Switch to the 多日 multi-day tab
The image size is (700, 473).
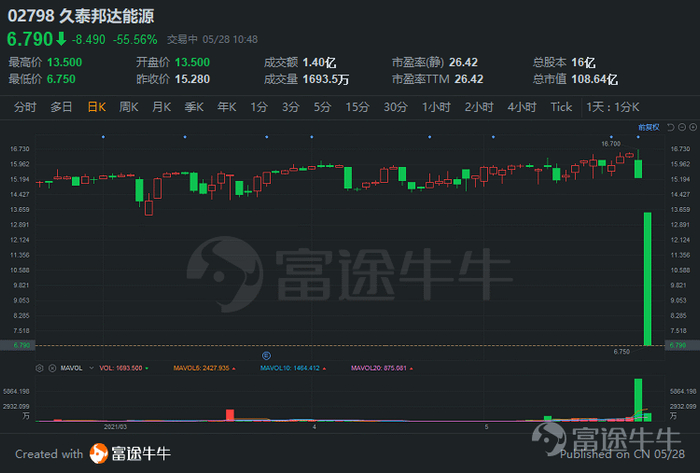[61, 107]
